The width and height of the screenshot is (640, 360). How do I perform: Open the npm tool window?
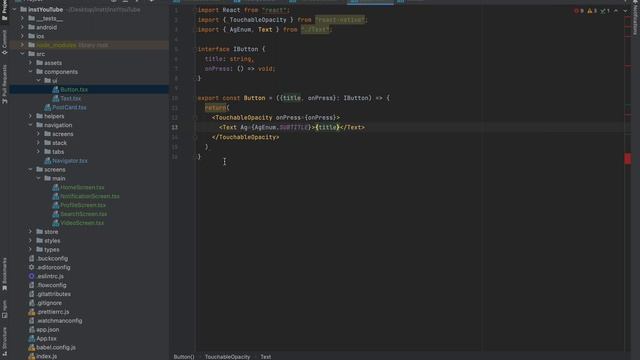[4, 309]
